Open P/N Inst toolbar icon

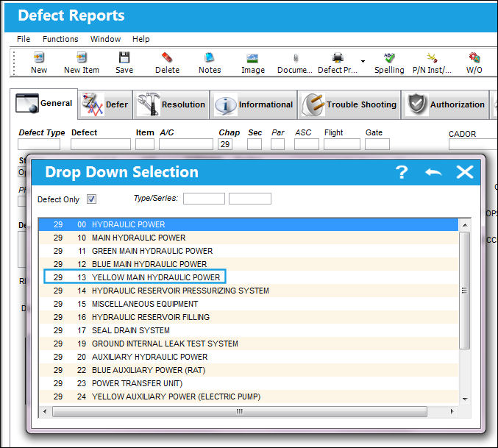(x=432, y=58)
